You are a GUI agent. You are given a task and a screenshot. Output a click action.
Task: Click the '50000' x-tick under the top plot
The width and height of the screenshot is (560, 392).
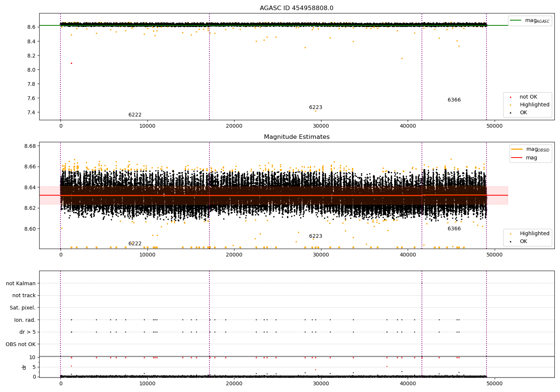[x=495, y=126]
